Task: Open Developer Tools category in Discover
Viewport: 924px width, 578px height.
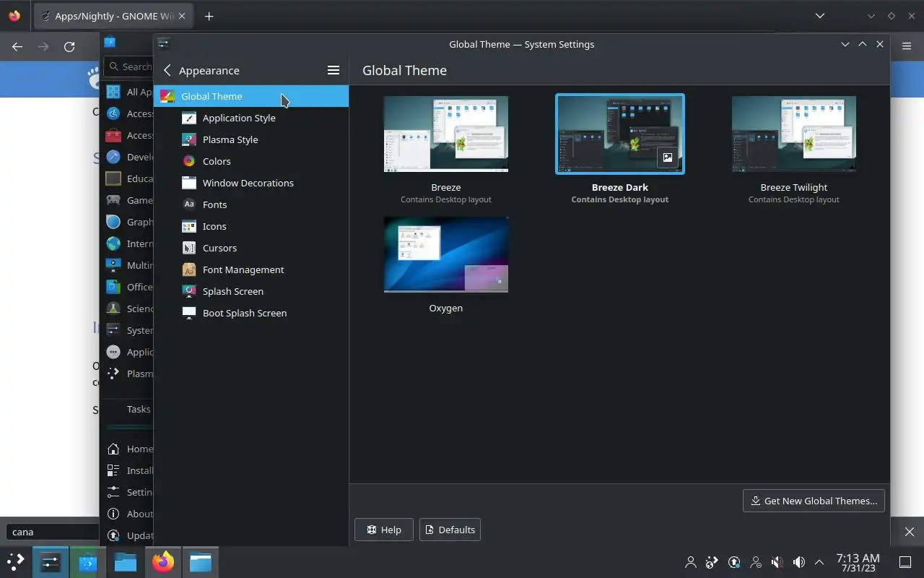Action: pyautogui.click(x=128, y=157)
